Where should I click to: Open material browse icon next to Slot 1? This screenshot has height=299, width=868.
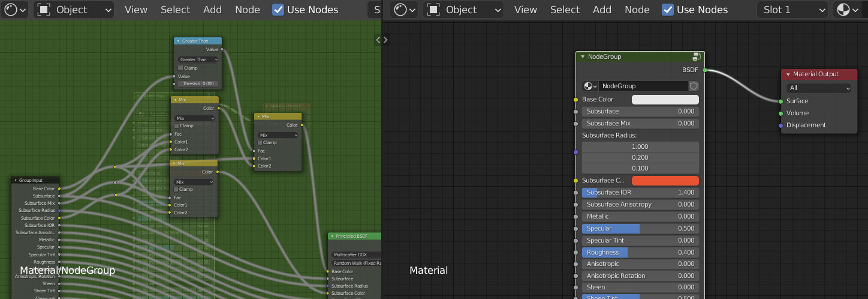coord(847,10)
